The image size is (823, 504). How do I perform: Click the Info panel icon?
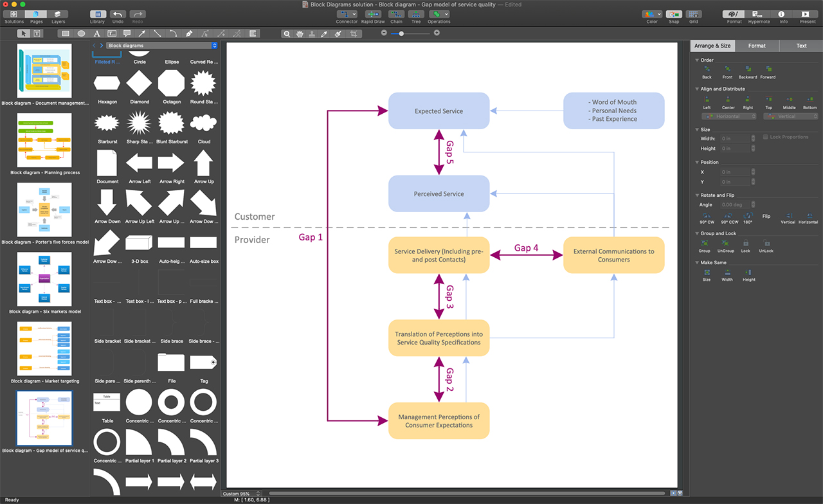[x=782, y=14]
